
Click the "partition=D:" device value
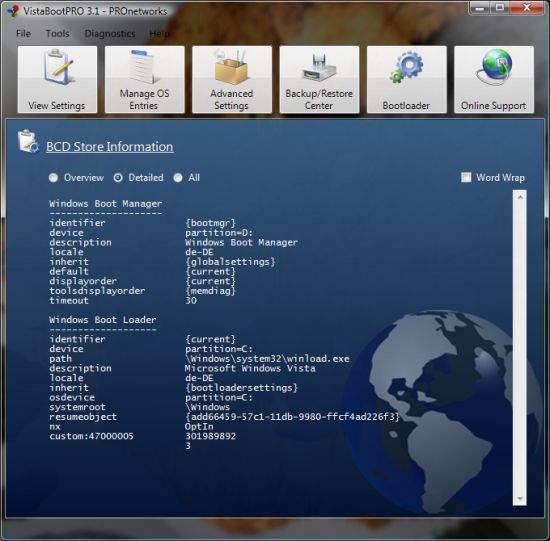219,233
